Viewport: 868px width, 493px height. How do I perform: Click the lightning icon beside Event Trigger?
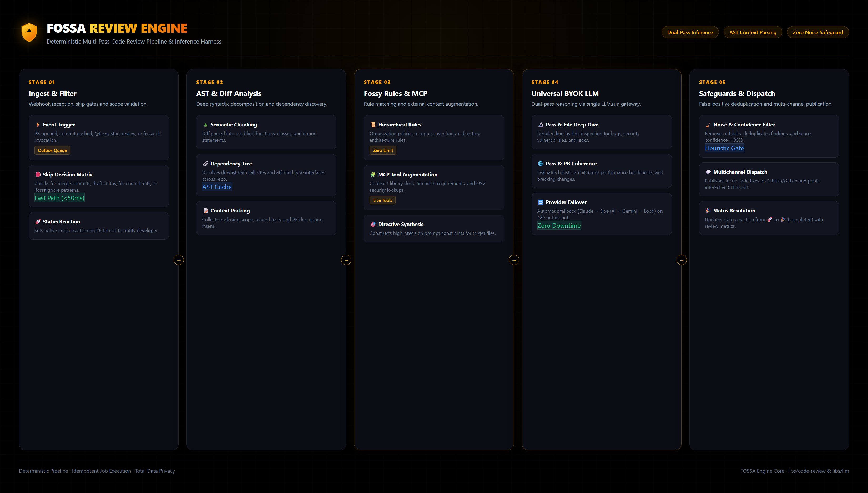pos(38,125)
